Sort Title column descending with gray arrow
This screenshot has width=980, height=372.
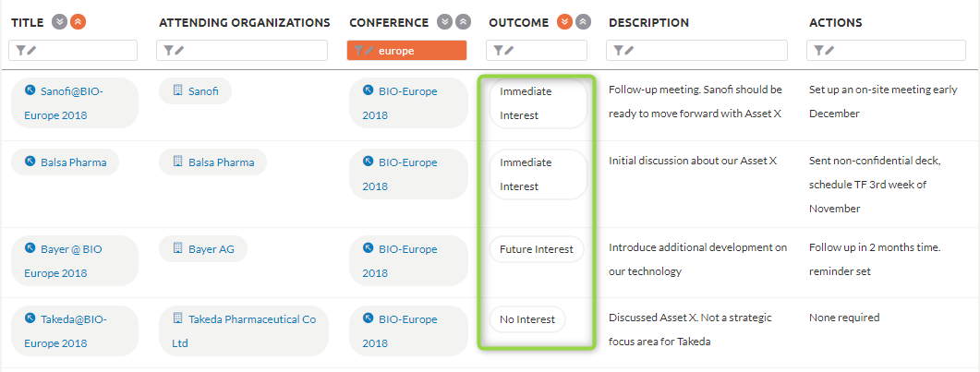tap(59, 22)
